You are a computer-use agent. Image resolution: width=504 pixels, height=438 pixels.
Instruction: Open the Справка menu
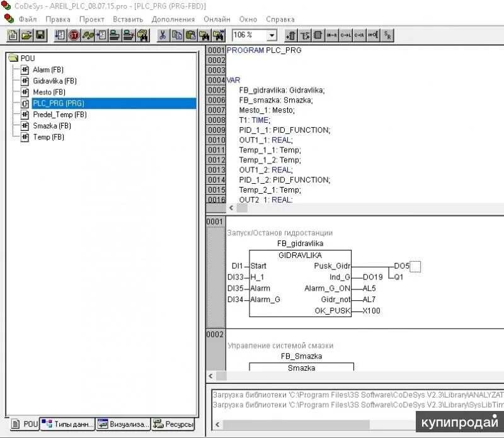tap(280, 20)
